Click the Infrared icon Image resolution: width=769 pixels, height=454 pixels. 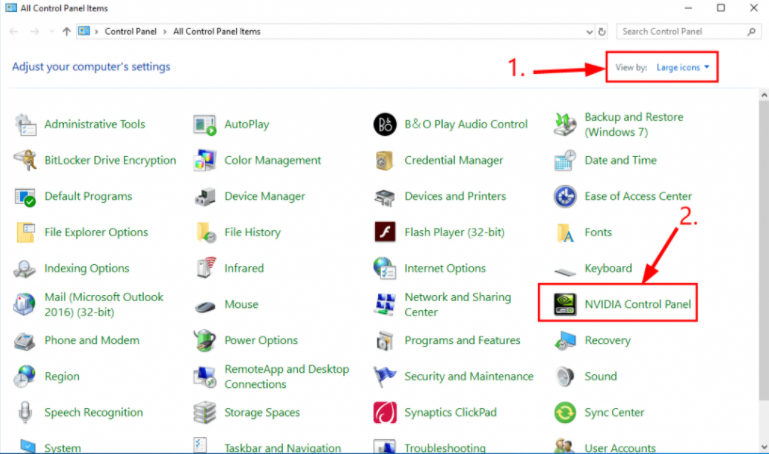point(205,268)
